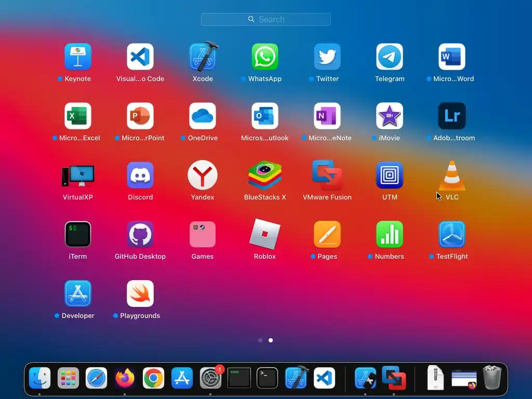This screenshot has height=399, width=532.
Task: Open iMovie
Action: point(390,116)
